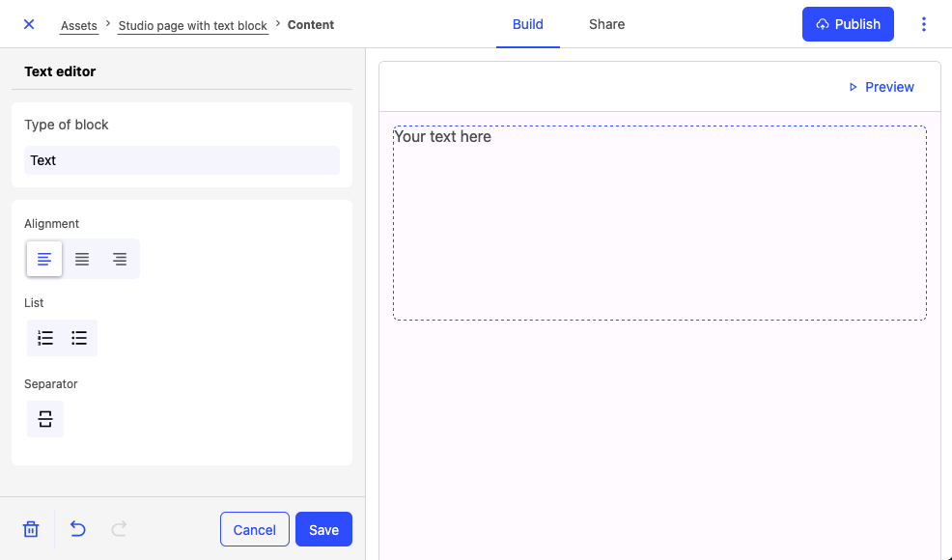Switch to the Build tab

click(x=527, y=24)
